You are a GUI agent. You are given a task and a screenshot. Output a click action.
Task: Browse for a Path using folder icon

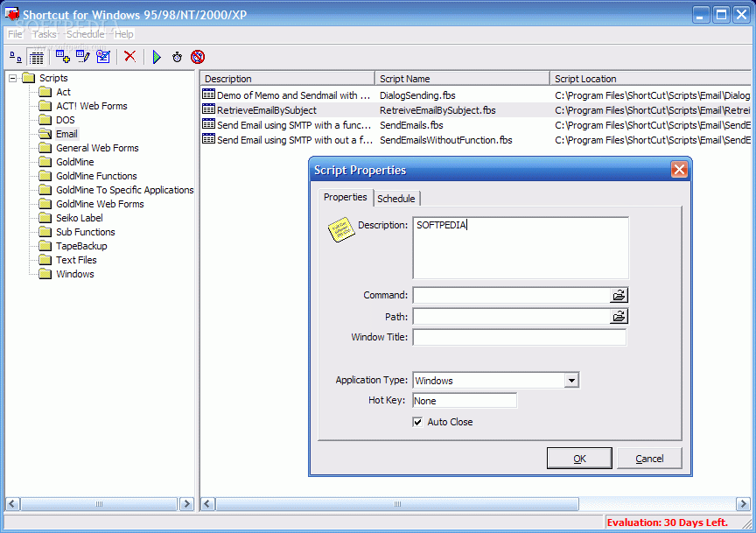tap(619, 316)
